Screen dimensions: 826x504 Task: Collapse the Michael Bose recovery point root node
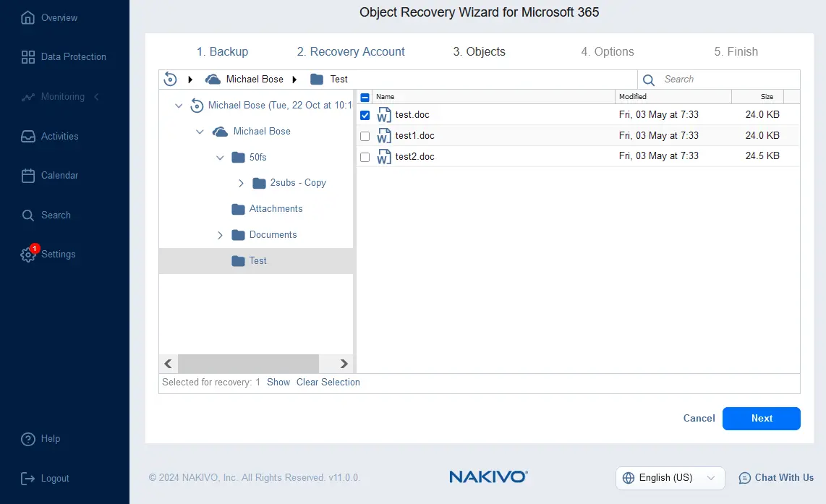tap(179, 106)
